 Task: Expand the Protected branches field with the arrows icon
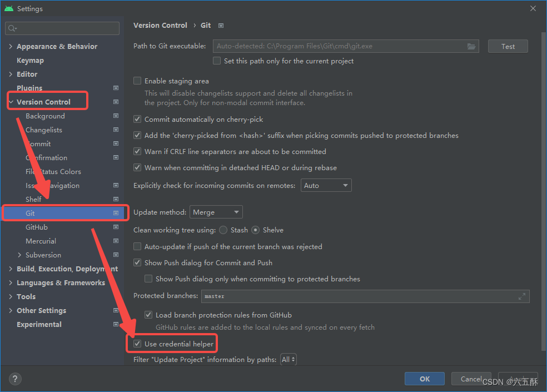pos(521,296)
